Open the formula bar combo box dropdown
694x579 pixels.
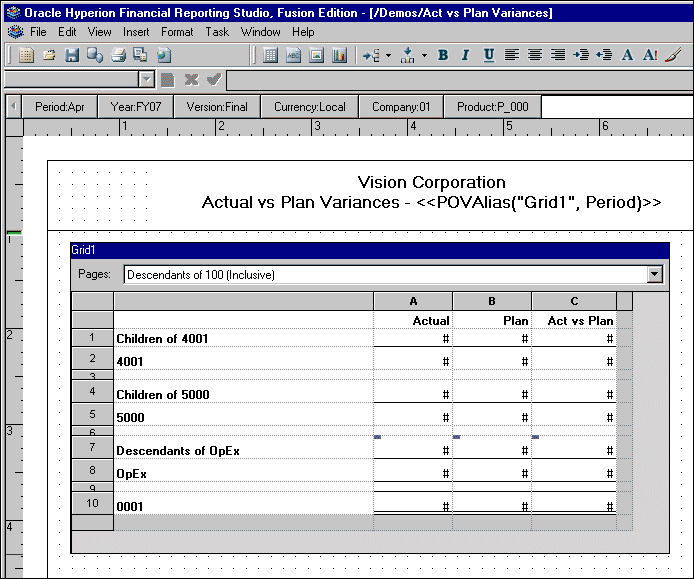coord(147,80)
